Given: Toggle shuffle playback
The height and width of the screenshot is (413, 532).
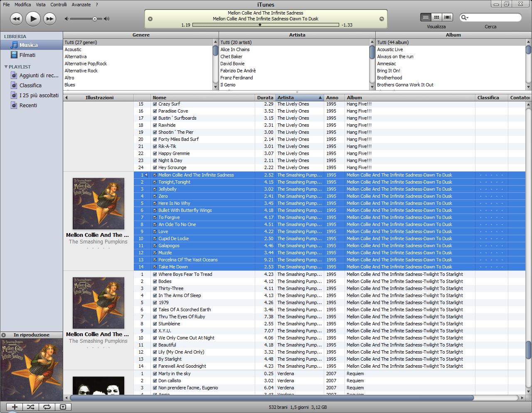Looking at the screenshot, I should (31, 407).
